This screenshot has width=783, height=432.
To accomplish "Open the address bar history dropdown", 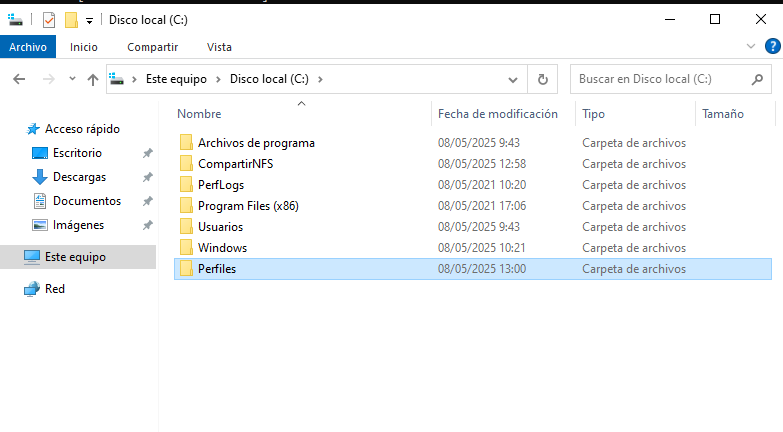I will [x=513, y=79].
